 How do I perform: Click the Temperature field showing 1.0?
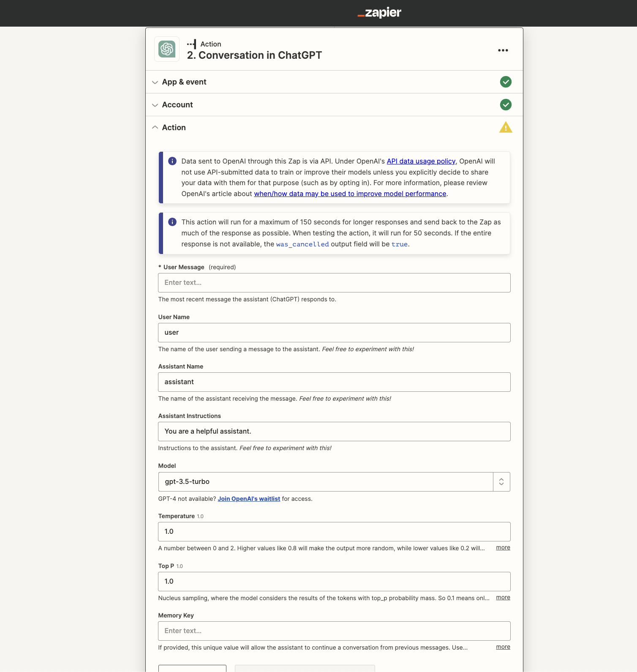(334, 532)
